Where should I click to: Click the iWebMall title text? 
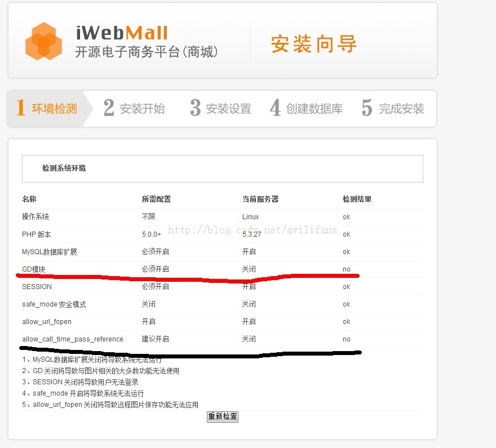pyautogui.click(x=122, y=33)
